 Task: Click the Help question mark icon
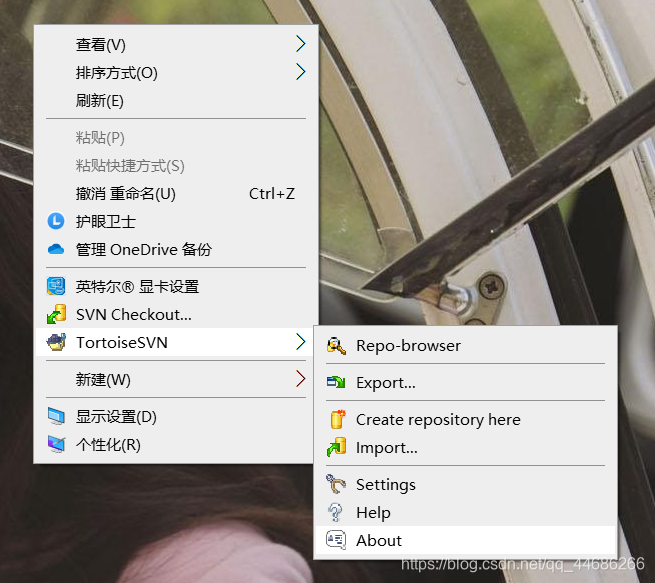coord(335,512)
